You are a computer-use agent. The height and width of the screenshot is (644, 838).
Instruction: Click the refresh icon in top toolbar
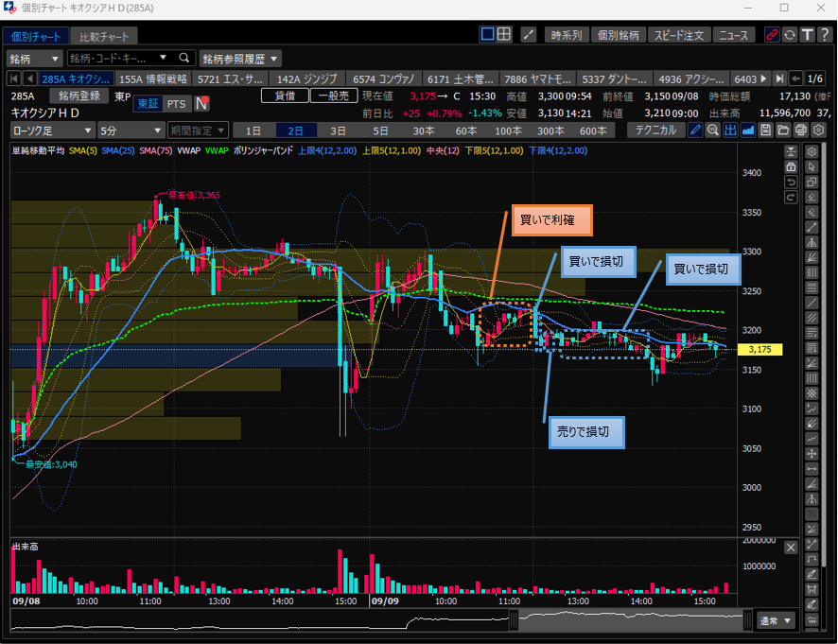[789, 35]
